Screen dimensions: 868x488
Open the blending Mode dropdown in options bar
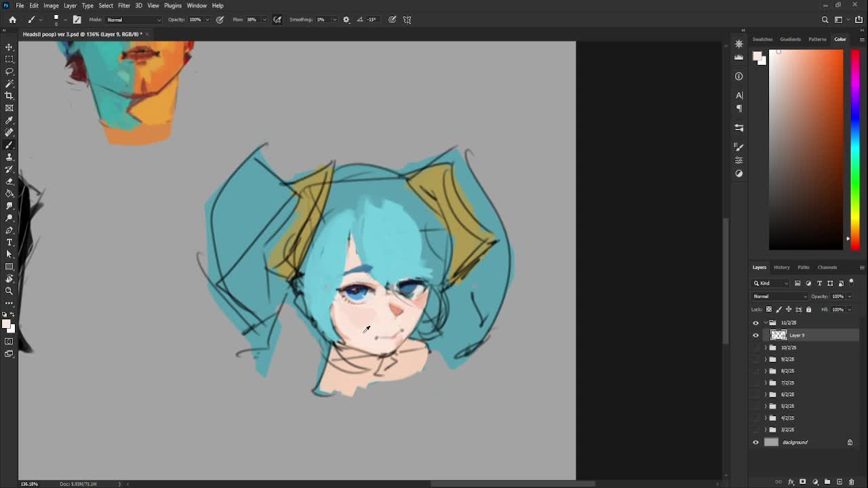pyautogui.click(x=134, y=20)
